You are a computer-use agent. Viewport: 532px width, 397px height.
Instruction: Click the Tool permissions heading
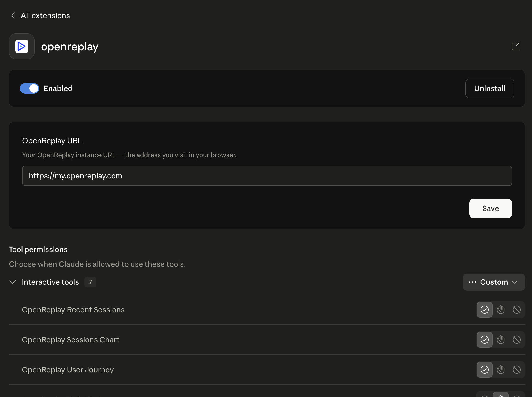(x=38, y=249)
